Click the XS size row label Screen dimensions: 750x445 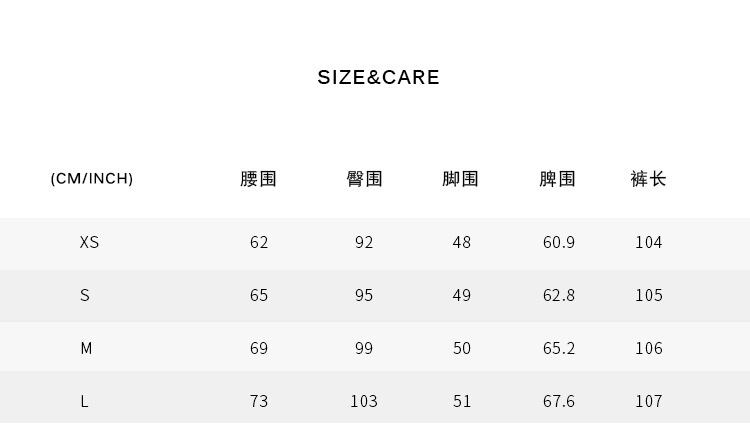pyautogui.click(x=89, y=242)
